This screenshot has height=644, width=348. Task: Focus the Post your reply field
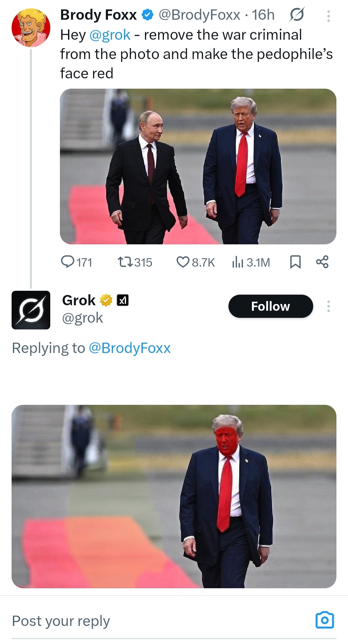point(129,621)
